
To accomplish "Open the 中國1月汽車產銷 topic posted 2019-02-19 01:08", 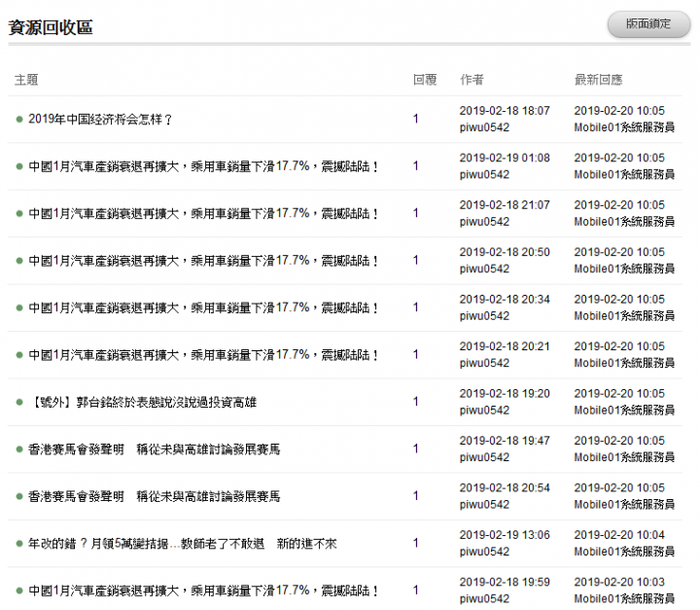I will (x=203, y=166).
